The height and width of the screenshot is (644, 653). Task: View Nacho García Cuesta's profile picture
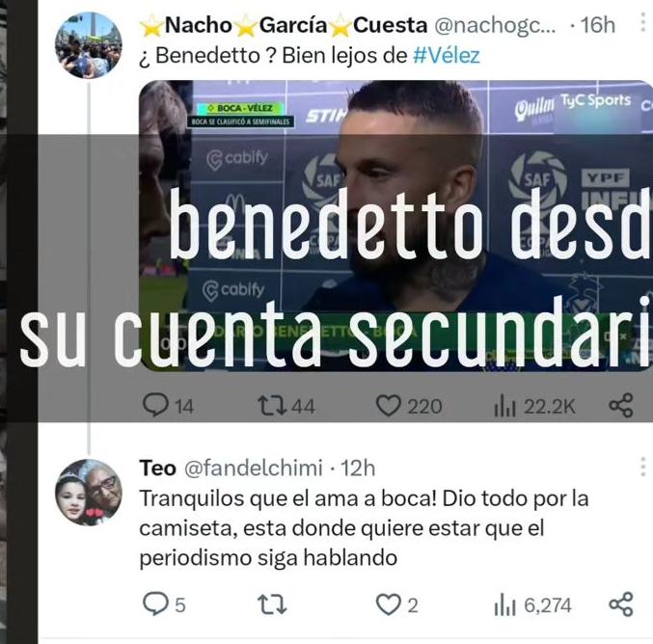tap(89, 45)
